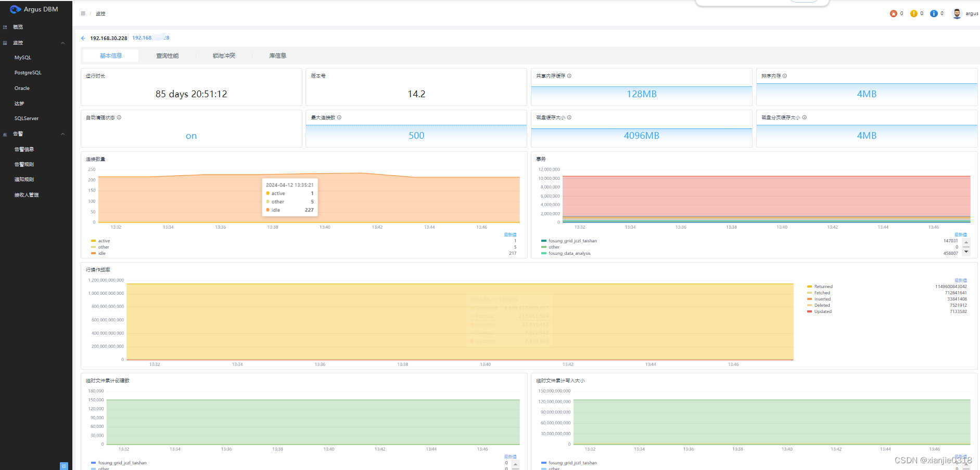Image resolution: width=980 pixels, height=470 pixels.
Task: Click the user avatar icon
Action: pyautogui.click(x=957, y=14)
